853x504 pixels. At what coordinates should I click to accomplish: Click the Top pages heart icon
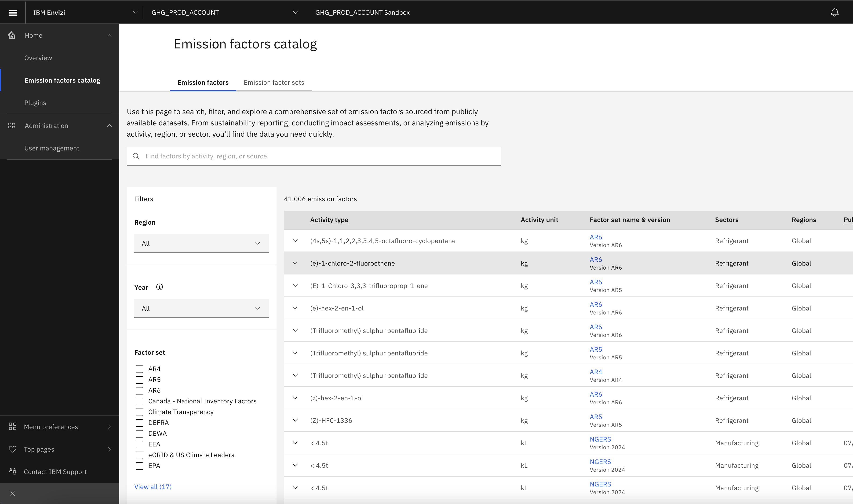click(x=12, y=449)
